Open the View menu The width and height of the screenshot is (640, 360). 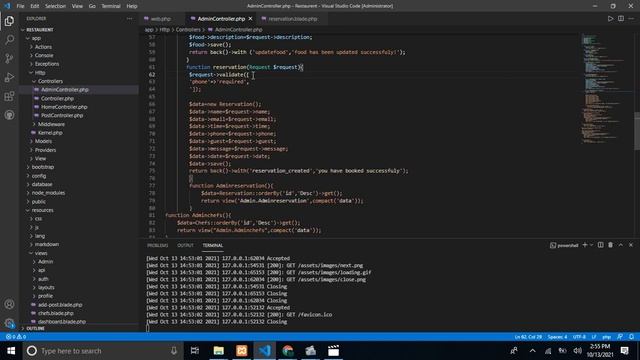[x=77, y=6]
